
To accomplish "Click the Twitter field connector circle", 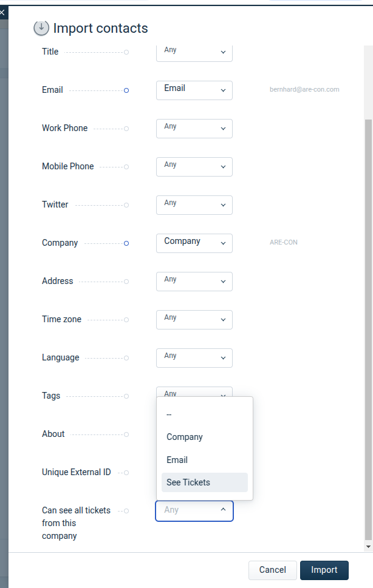I will pyautogui.click(x=126, y=205).
